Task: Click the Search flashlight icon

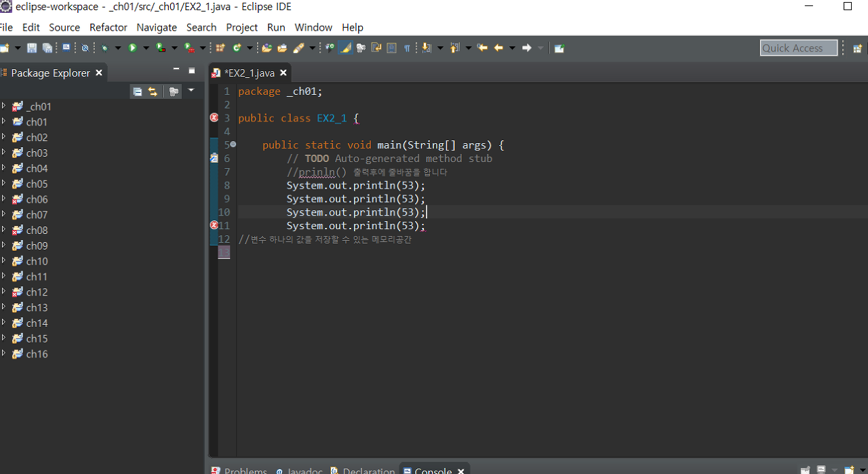Action: point(297,48)
